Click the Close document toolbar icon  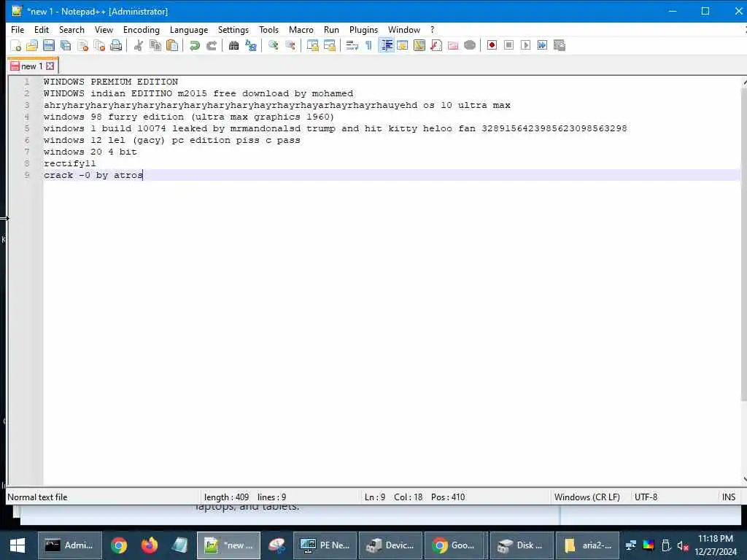point(82,45)
